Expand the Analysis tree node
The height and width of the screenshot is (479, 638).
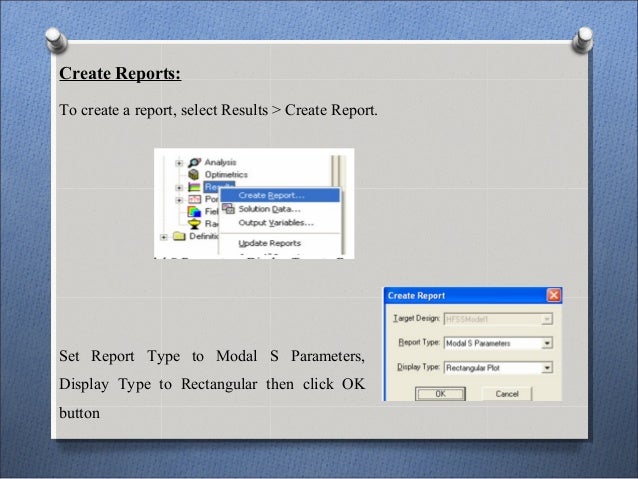click(179, 163)
